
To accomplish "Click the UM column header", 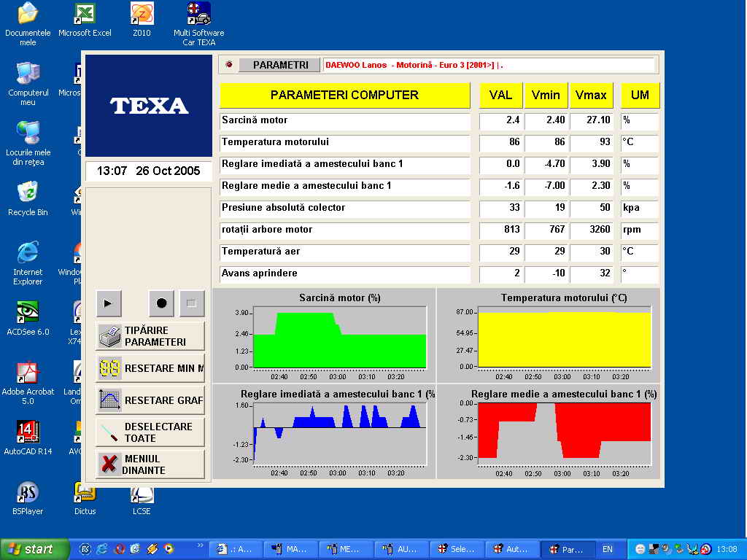I will pos(640,96).
